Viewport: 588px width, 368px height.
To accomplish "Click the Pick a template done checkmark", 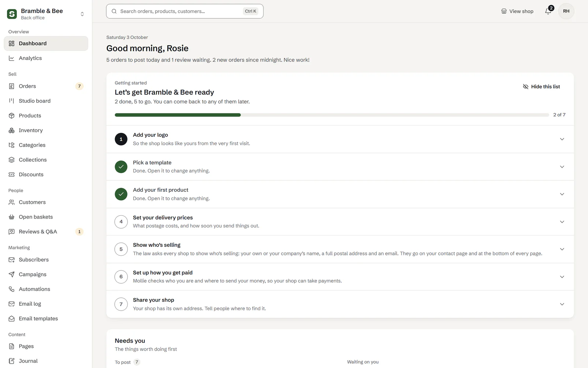I will coord(121,167).
